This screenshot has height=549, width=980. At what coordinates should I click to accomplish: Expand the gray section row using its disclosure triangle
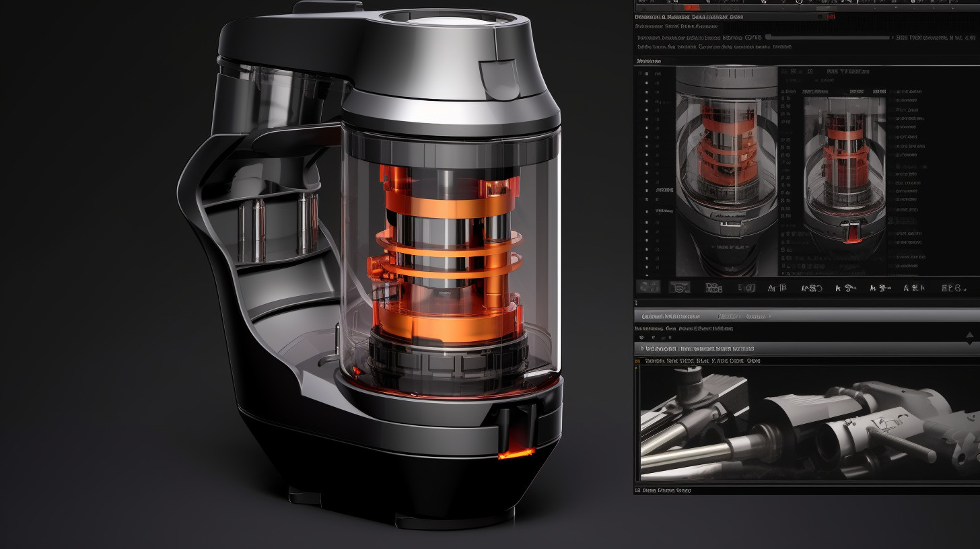pyautogui.click(x=641, y=349)
